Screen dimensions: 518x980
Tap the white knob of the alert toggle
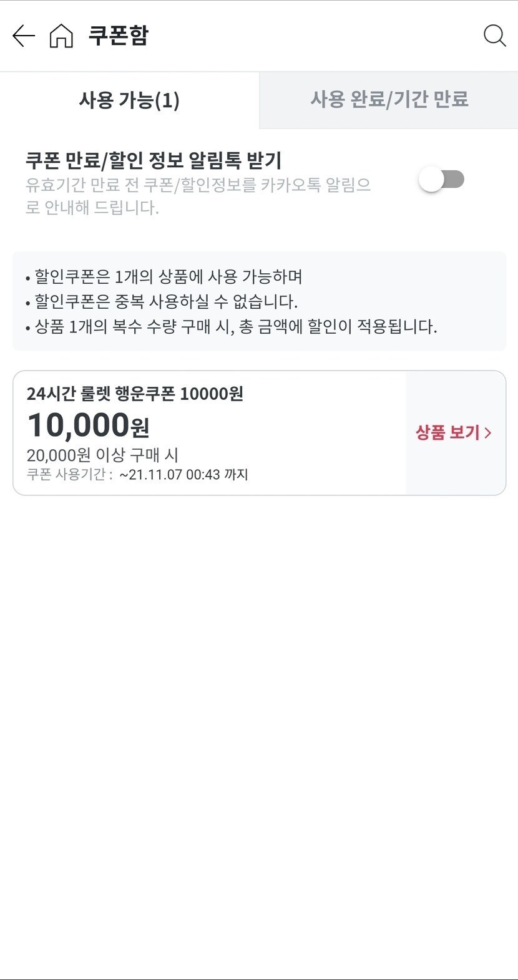[431, 180]
